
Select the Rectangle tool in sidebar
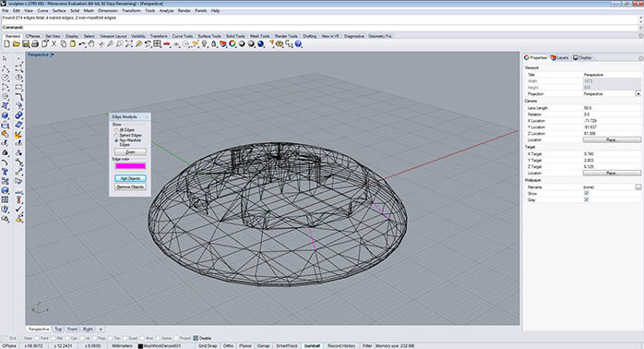[18, 87]
